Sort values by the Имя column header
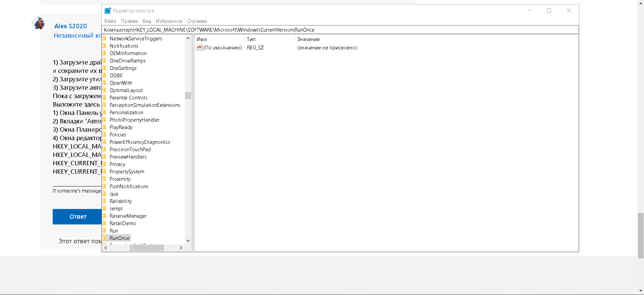This screenshot has width=644, height=295. [x=220, y=39]
